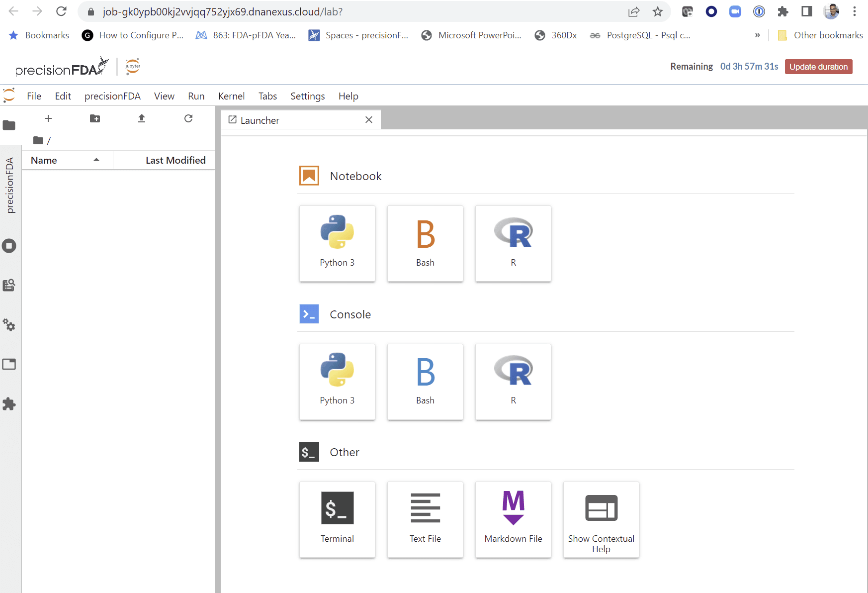
Task: Open the Kernel menu
Action: [x=231, y=96]
